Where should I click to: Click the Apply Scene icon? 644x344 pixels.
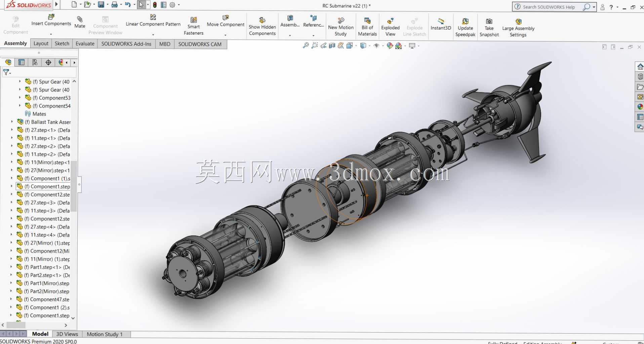pos(399,46)
